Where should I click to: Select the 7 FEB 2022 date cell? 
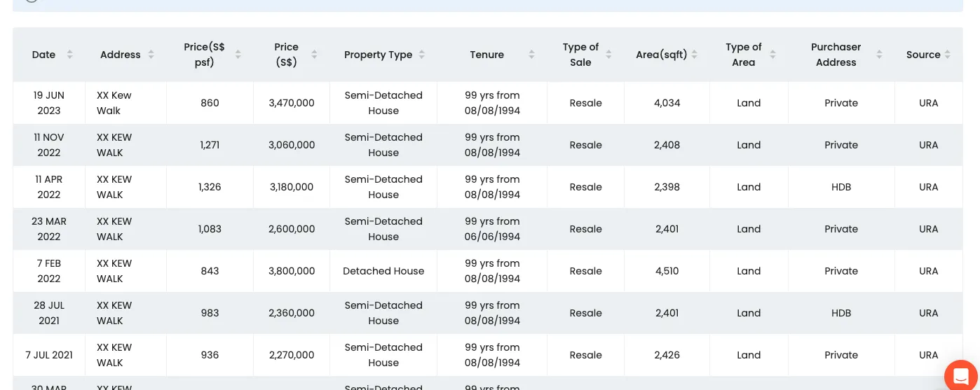[49, 271]
